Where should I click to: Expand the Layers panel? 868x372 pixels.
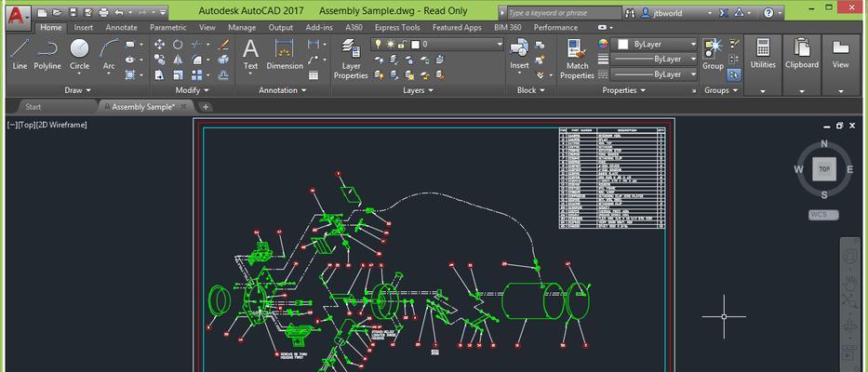pyautogui.click(x=418, y=90)
